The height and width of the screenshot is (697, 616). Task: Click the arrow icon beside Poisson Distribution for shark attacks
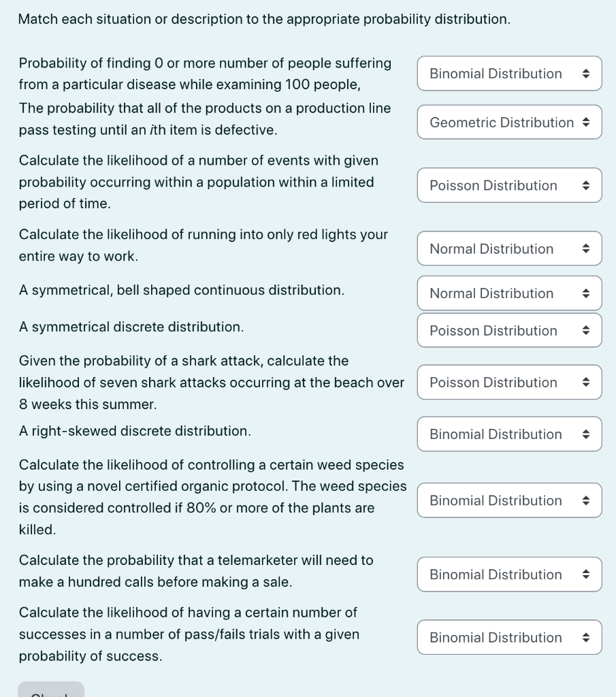[x=586, y=382]
